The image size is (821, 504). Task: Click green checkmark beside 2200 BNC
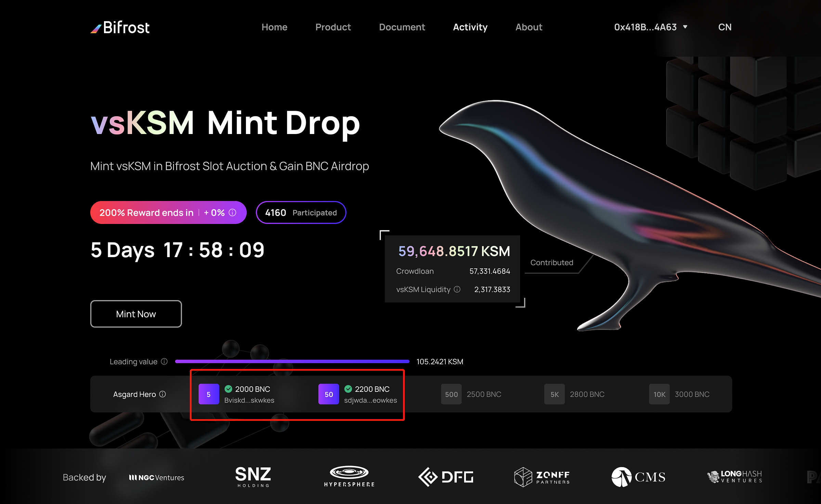click(348, 389)
